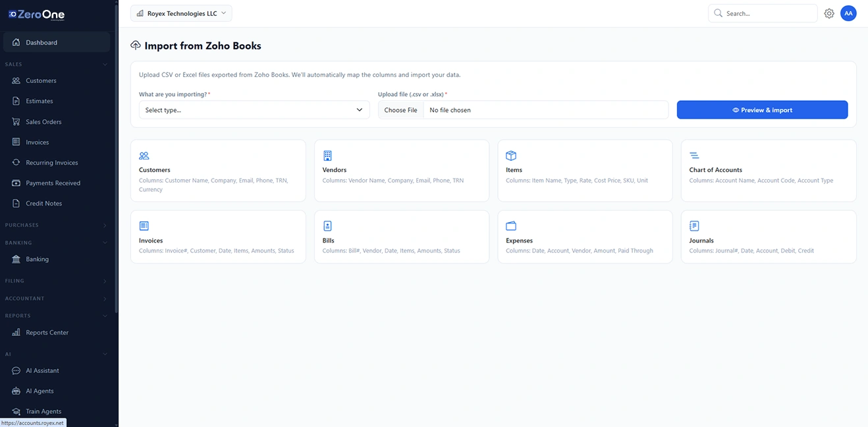The height and width of the screenshot is (427, 868).
Task: Click the AI Assistant chat icon
Action: click(16, 370)
